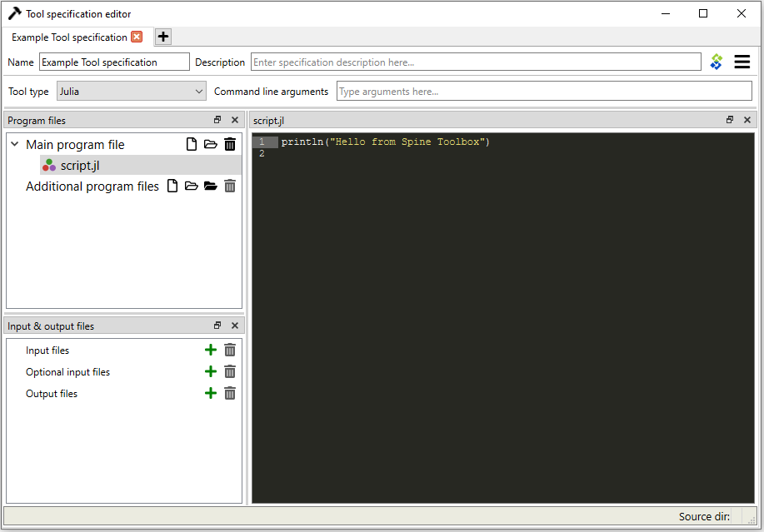Add a new input file
Screen dimensions: 764x532
pos(211,350)
